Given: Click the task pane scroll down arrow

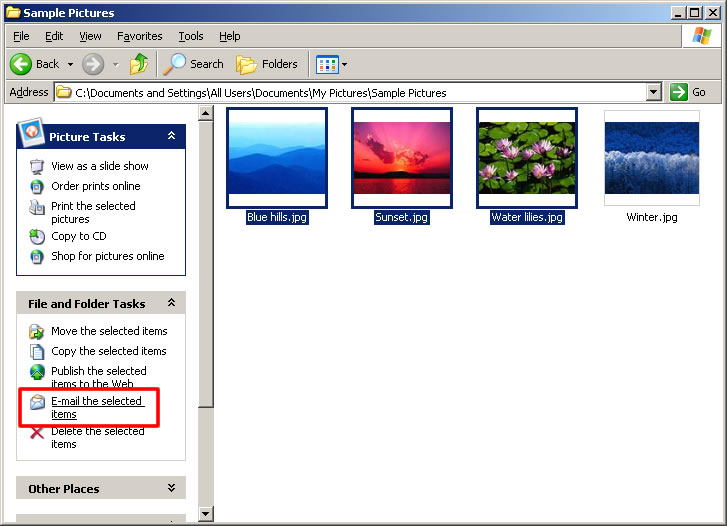Looking at the screenshot, I should (x=205, y=514).
